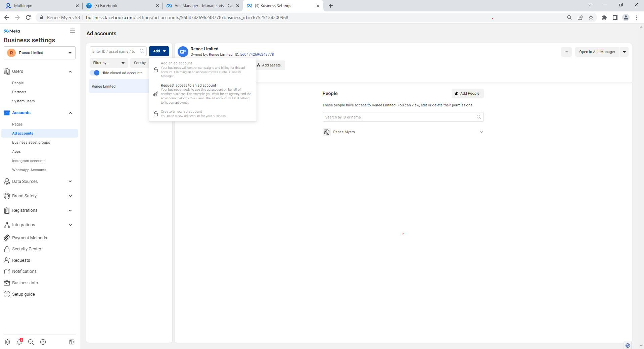The width and height of the screenshot is (644, 349).
Task: Open the browser zoom magnifier icon
Action: (x=569, y=17)
